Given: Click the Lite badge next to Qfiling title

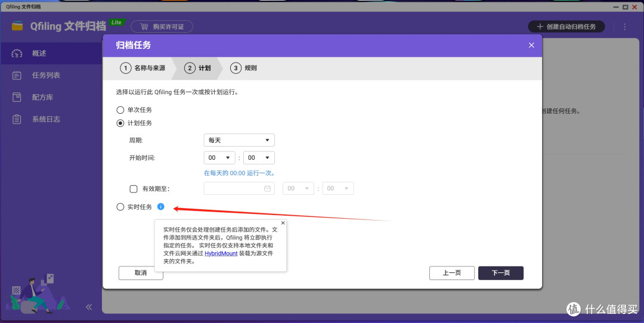Looking at the screenshot, I should pos(117,23).
